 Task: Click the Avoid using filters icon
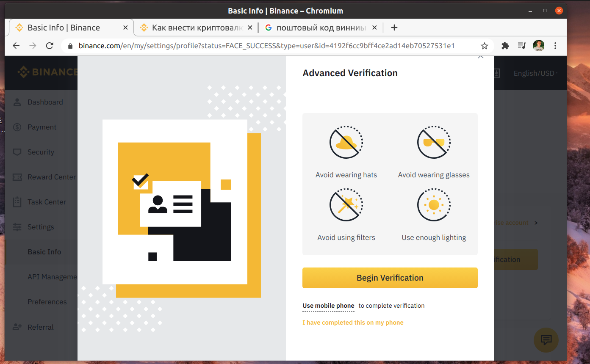(x=346, y=205)
